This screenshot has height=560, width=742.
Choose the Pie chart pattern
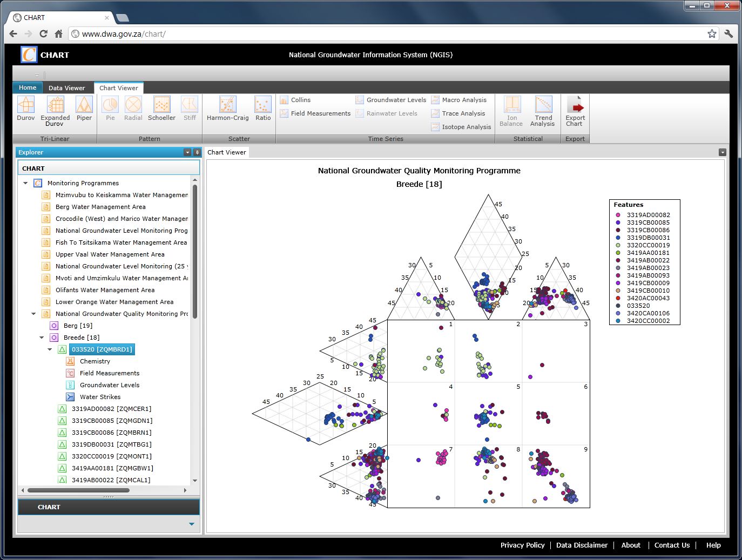tap(110, 109)
